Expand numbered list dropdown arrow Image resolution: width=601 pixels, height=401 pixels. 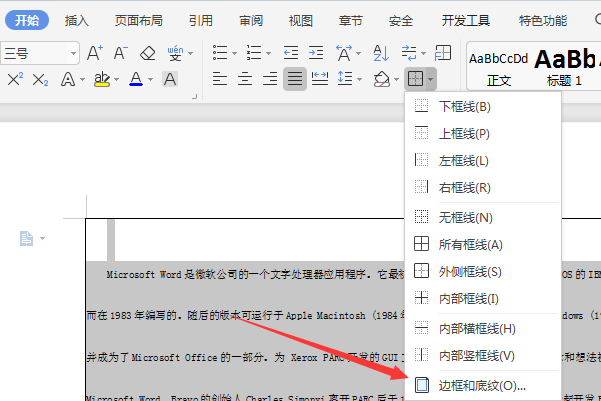(x=268, y=53)
